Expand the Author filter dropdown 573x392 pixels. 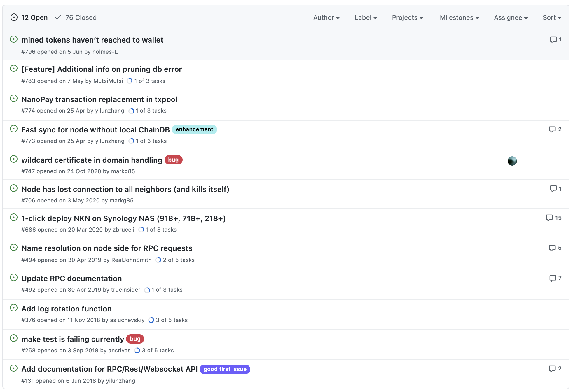point(326,17)
